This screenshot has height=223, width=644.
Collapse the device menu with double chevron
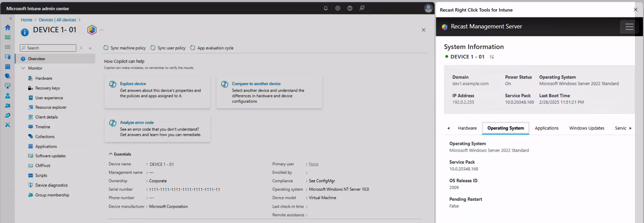pyautogui.click(x=90, y=48)
